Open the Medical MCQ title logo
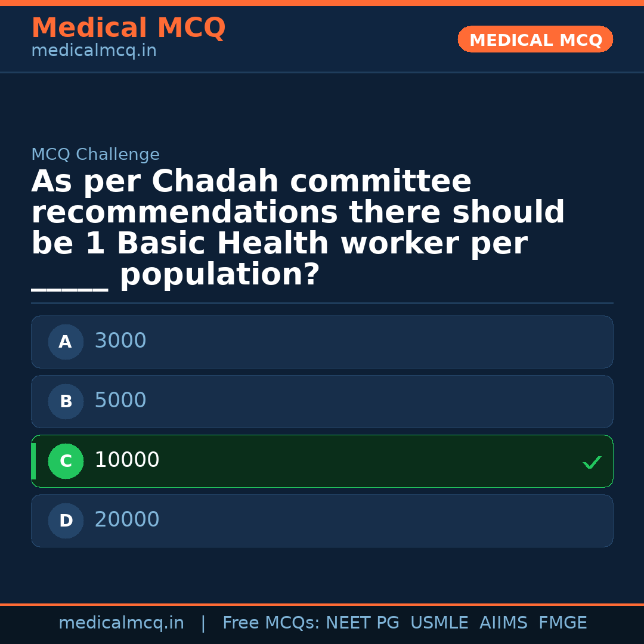Viewport: 644px width, 644px height. point(128,28)
